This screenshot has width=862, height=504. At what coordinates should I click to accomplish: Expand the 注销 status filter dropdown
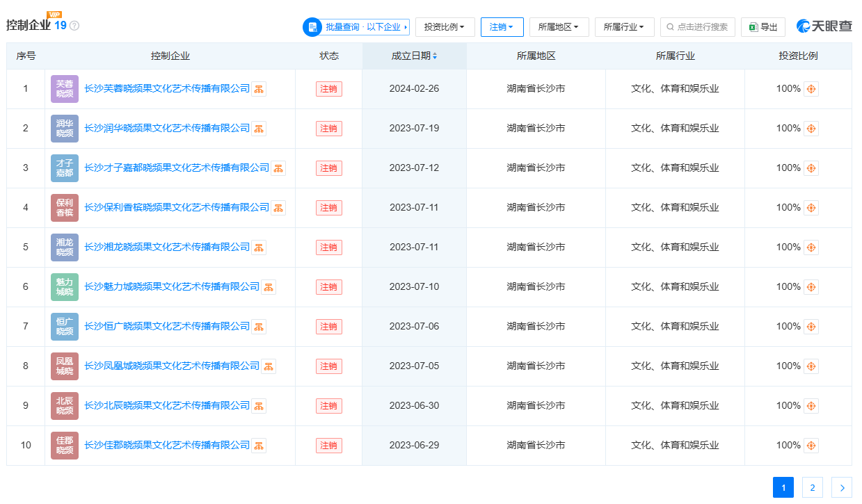[502, 27]
